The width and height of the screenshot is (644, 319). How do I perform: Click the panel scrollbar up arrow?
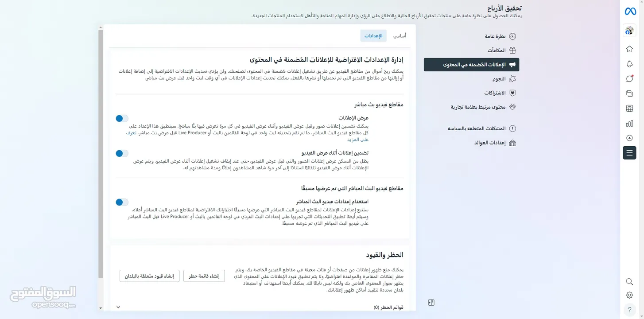point(101,27)
